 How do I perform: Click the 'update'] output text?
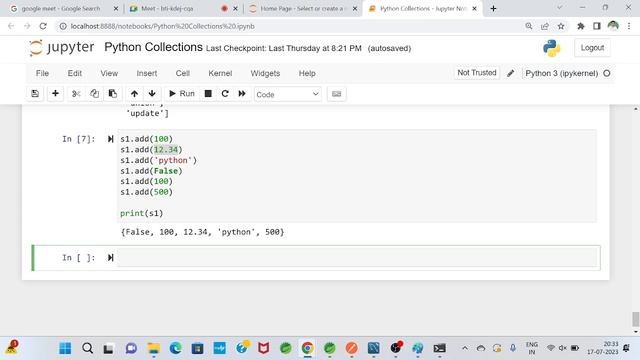tap(147, 113)
